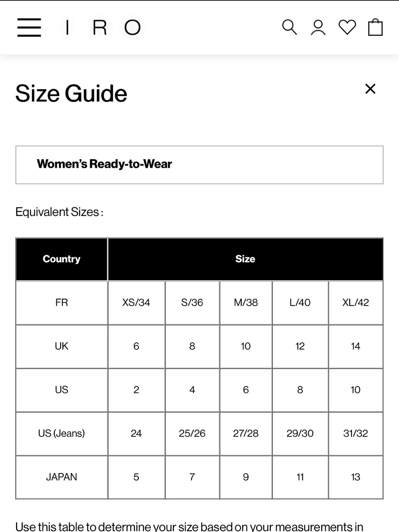Image resolution: width=399 pixels, height=532 pixels.
Task: Open the wishlist heart icon
Action: pyautogui.click(x=347, y=27)
